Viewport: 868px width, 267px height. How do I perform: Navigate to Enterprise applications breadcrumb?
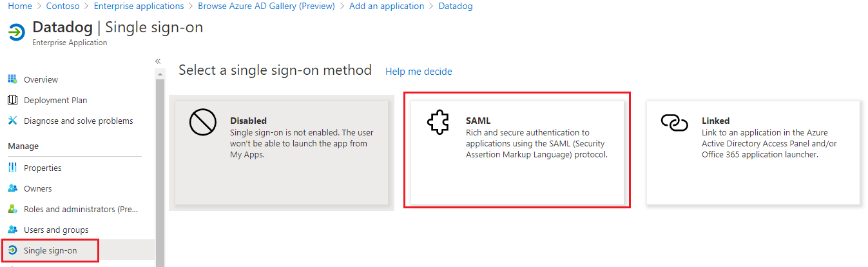coord(139,6)
